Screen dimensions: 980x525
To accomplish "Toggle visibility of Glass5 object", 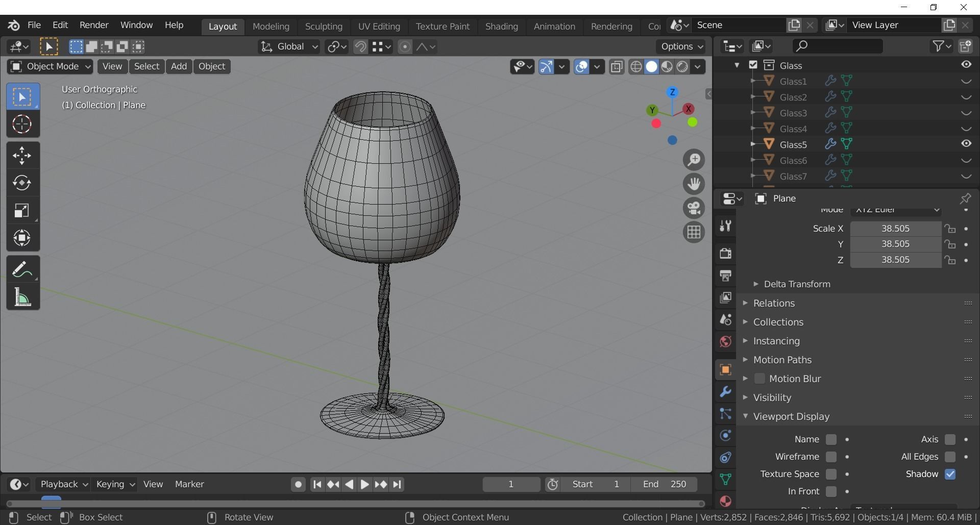I will click(966, 144).
